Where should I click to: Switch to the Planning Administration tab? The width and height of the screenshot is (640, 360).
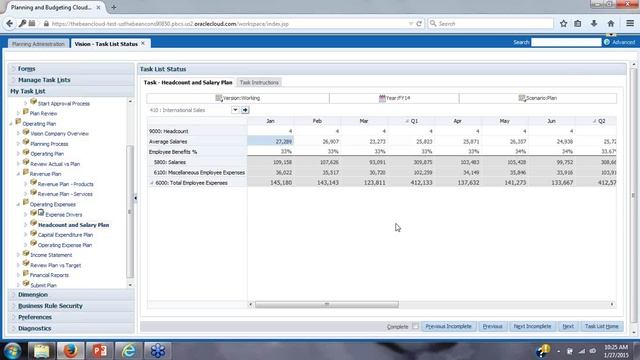[x=38, y=44]
